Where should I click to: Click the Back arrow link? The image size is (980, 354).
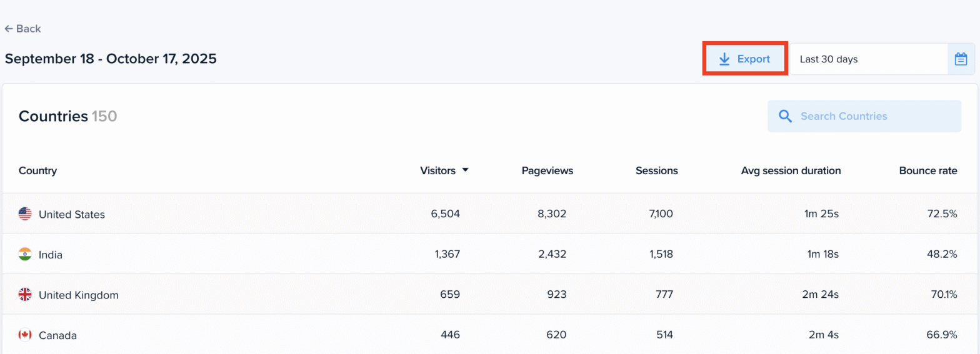coord(22,29)
